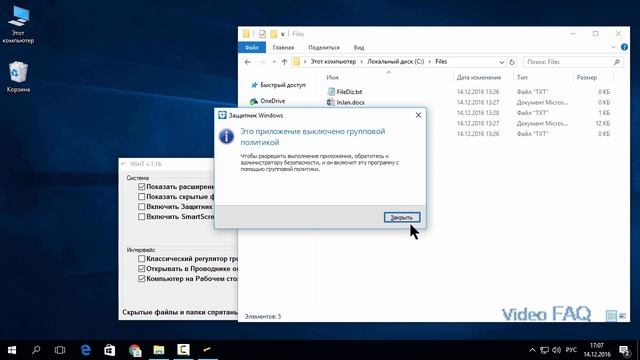Select file Inlan.docx
Image resolution: width=640 pixels, height=360 pixels.
[x=351, y=102]
